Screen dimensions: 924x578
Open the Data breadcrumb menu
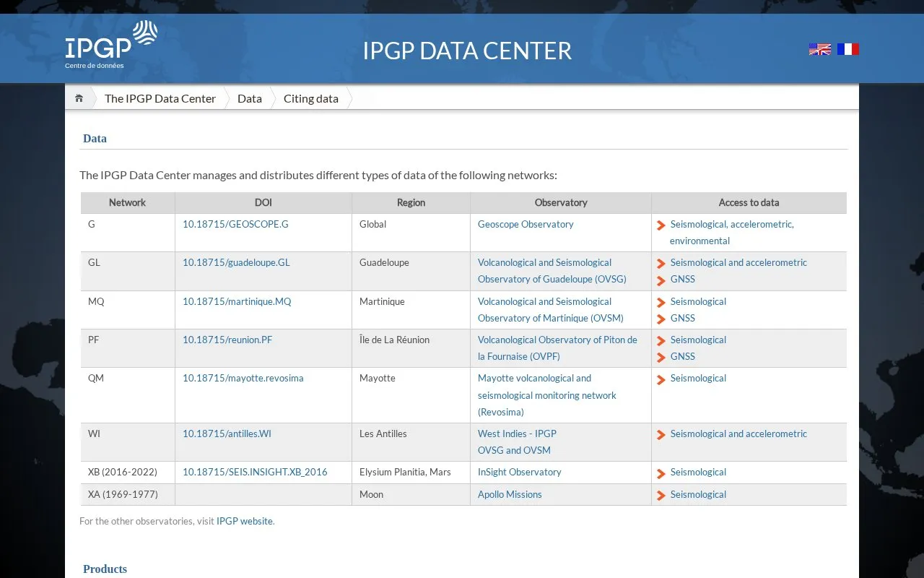[x=250, y=98]
